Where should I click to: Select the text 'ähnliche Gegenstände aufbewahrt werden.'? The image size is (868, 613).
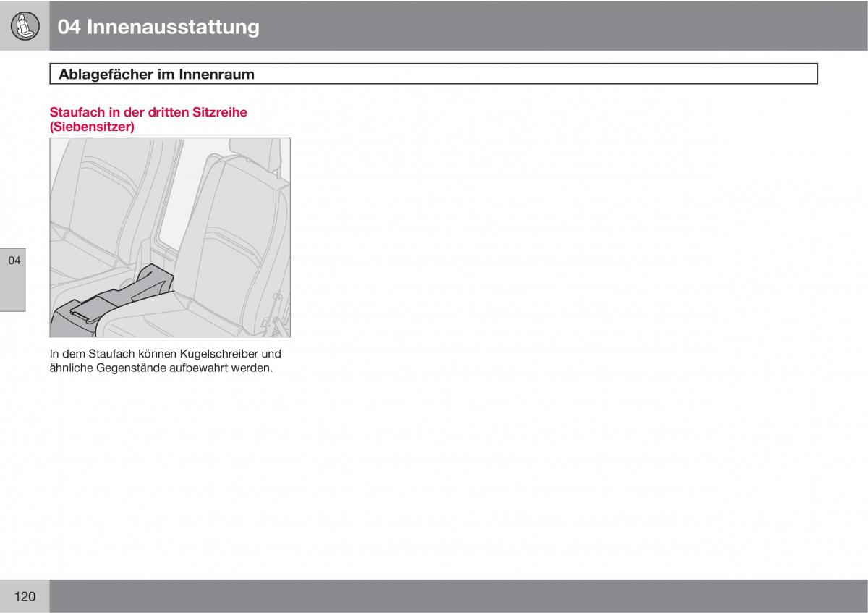161,368
